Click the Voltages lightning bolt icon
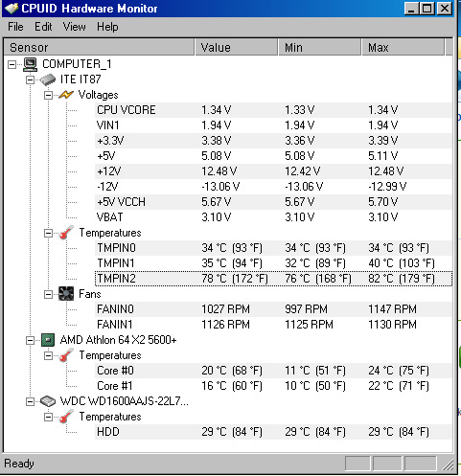Viewport: 461px width, 476px height. click(x=66, y=95)
